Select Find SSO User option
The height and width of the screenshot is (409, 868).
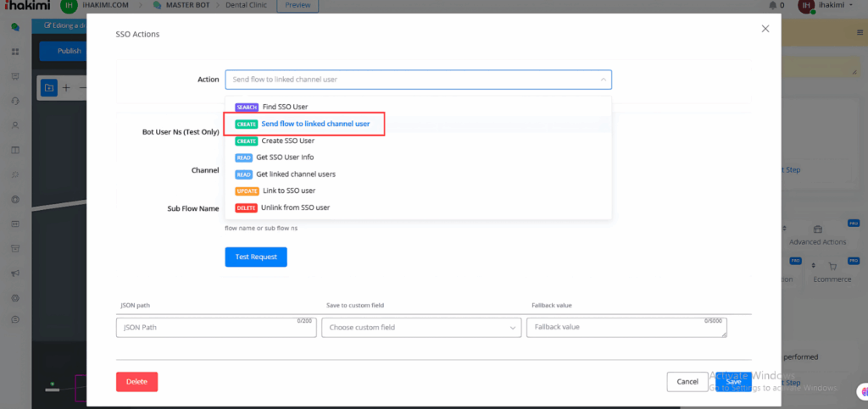[285, 107]
